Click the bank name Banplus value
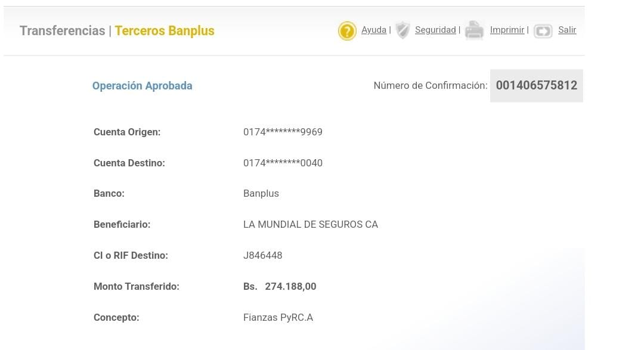This screenshot has width=644, height=350. (x=261, y=194)
